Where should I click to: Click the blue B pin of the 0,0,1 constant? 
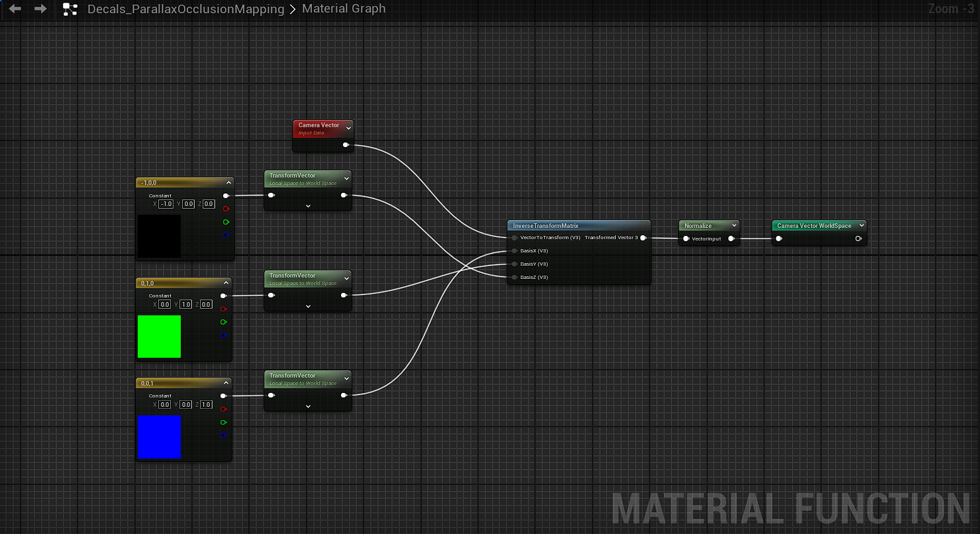(223, 435)
